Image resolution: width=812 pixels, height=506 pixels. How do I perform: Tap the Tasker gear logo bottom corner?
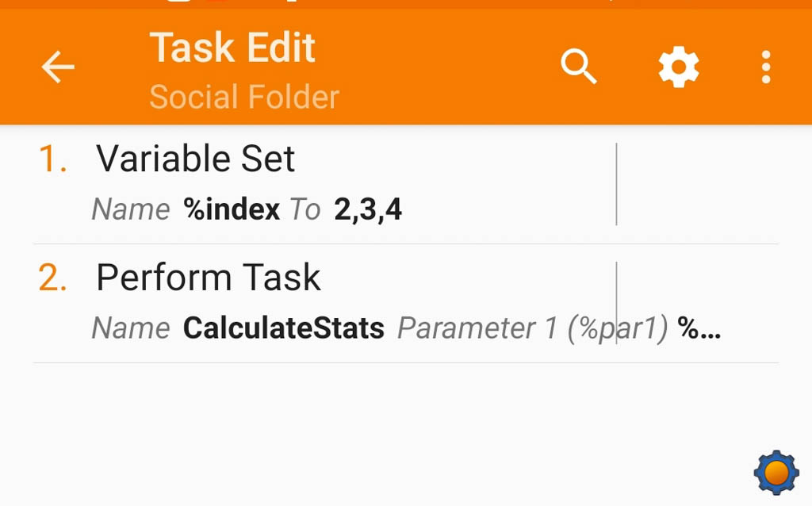coord(776,473)
